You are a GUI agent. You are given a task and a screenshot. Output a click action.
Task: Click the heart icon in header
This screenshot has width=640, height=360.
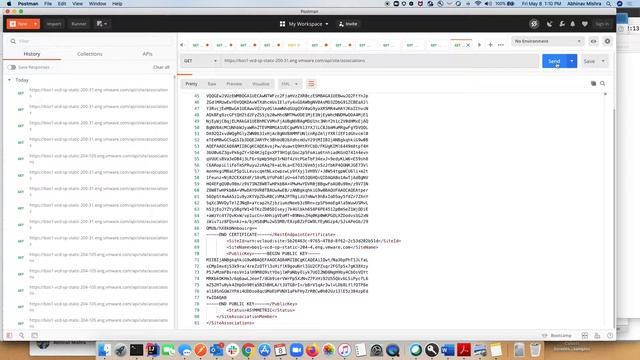[x=584, y=24]
